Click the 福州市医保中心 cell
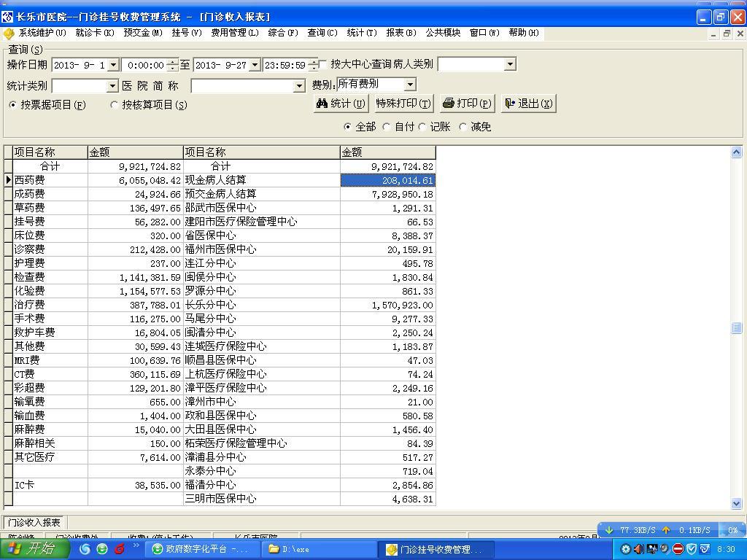 (262, 249)
